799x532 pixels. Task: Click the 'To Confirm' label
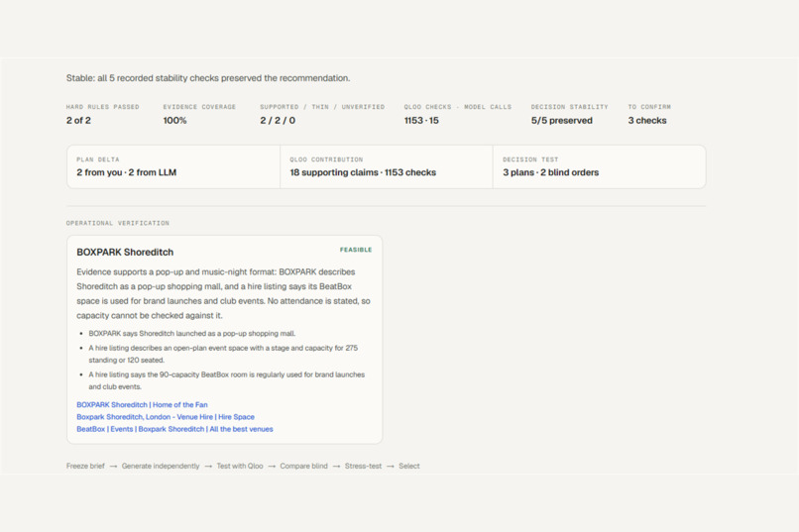pos(649,107)
